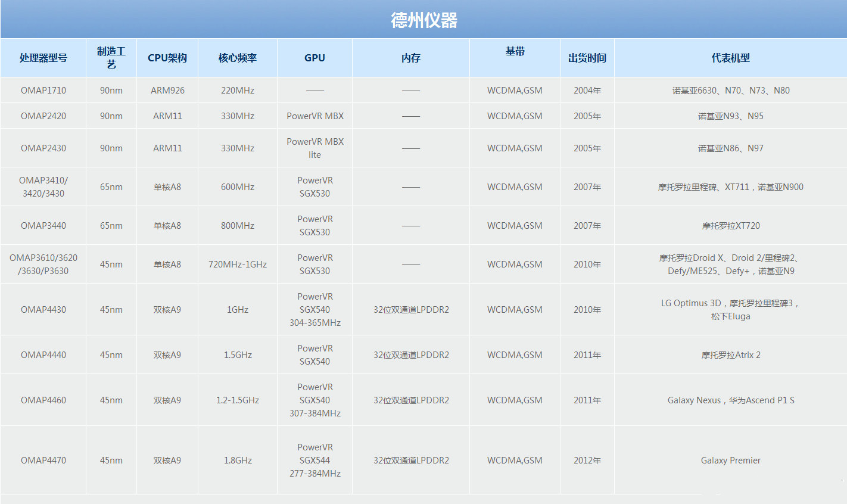Click the 出货时间 column header
The width and height of the screenshot is (847, 504).
tap(587, 58)
